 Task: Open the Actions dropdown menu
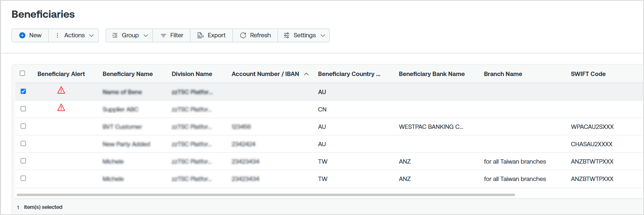point(73,35)
